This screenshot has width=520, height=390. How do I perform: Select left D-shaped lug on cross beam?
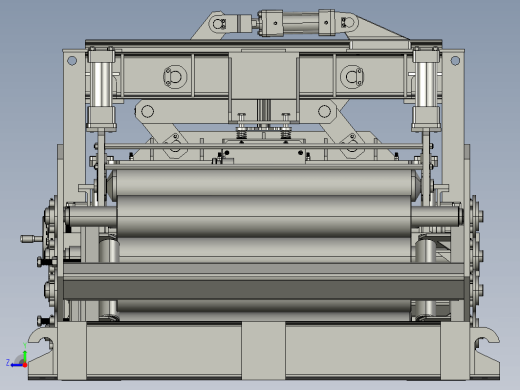[175, 77]
